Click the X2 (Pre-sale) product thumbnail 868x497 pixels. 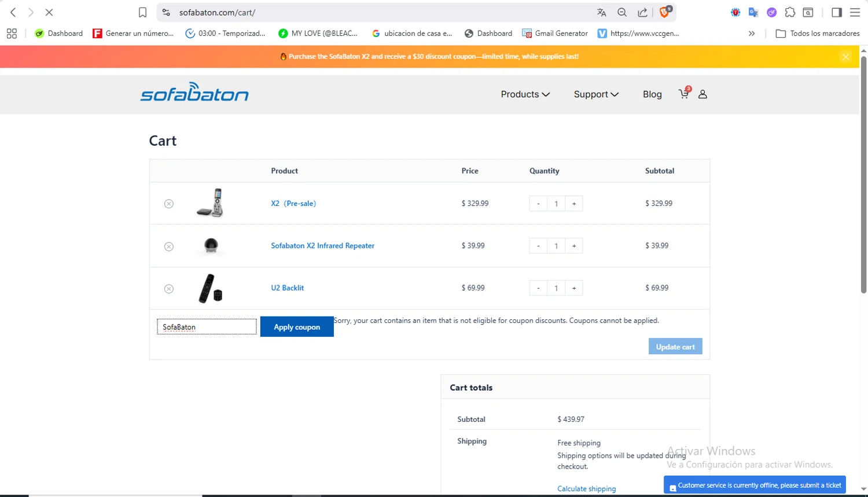click(211, 203)
